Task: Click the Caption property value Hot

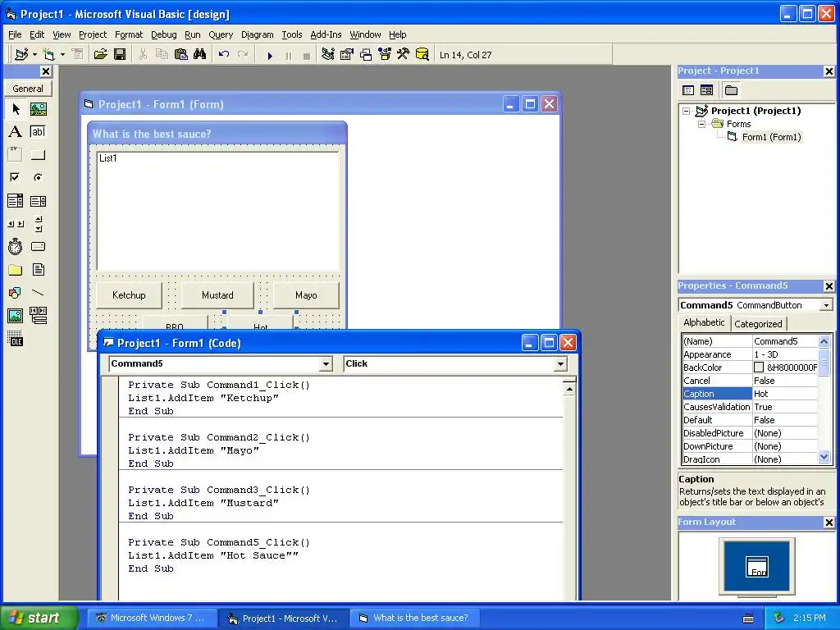Action: pyautogui.click(x=785, y=394)
